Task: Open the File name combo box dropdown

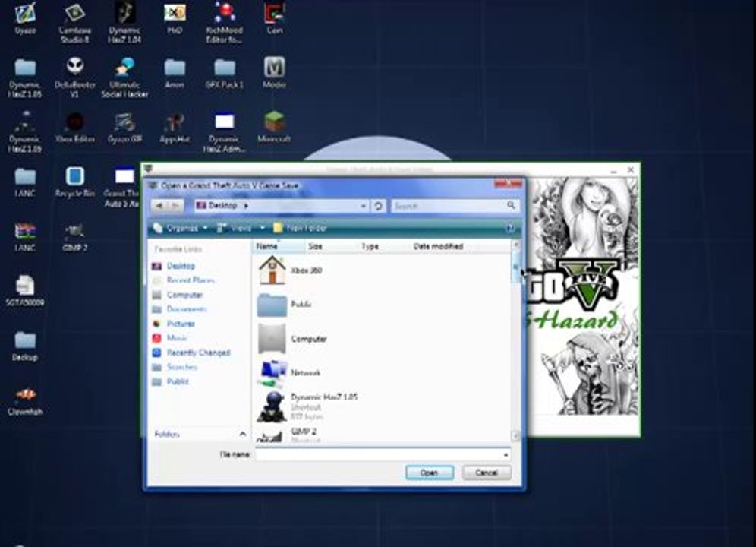Action: tap(506, 455)
